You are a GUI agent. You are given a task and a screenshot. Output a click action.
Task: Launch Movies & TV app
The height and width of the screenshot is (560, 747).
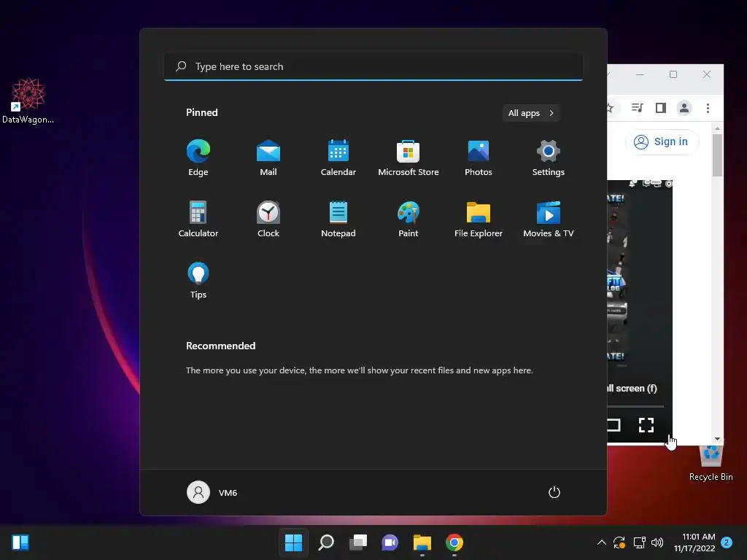(549, 219)
